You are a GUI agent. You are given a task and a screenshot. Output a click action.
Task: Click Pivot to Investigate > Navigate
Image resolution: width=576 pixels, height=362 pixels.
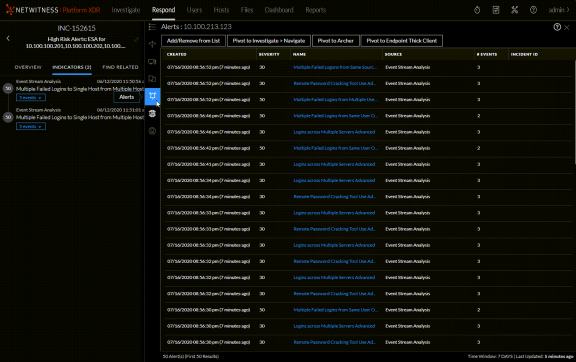tap(269, 41)
